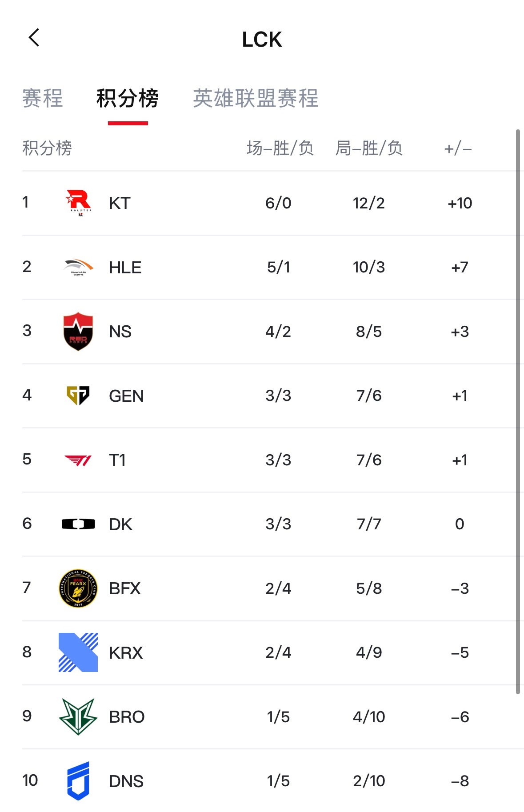Tap the 局-胜/负 column header
Viewport: 524px width, 812px height.
(x=369, y=148)
